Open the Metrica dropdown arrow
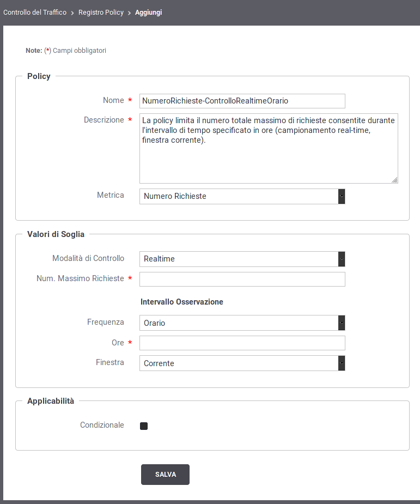This screenshot has width=420, height=504. 342,196
